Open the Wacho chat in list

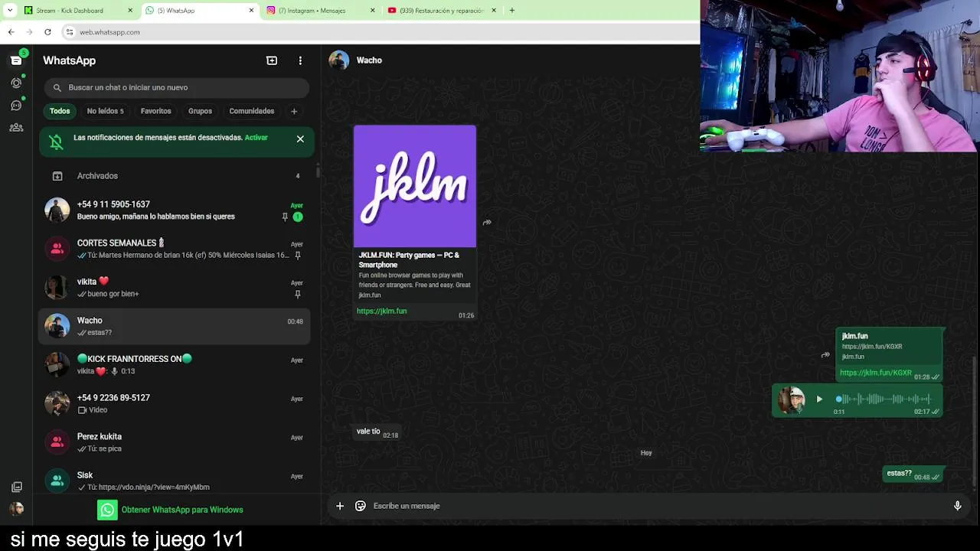[x=175, y=326]
